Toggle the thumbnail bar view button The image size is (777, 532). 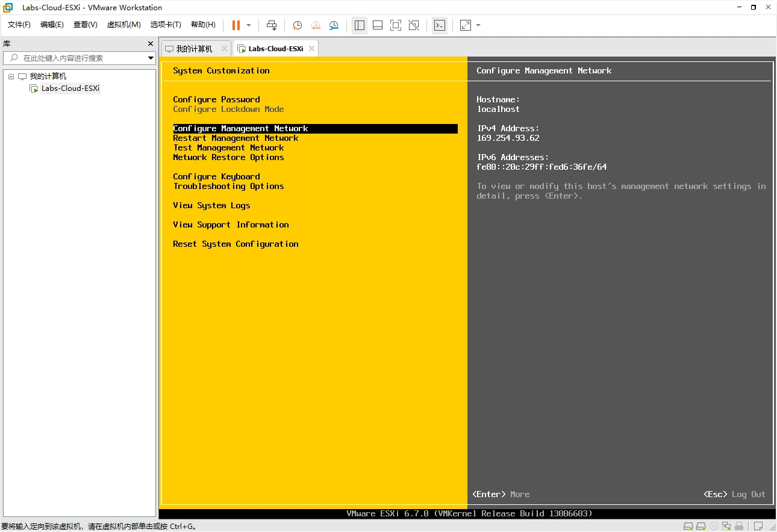[378, 25]
